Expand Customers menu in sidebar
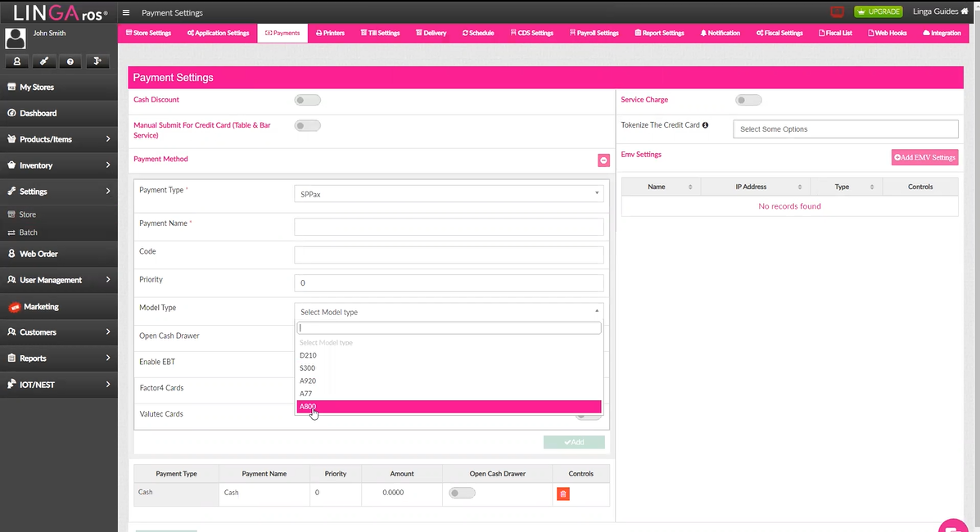The width and height of the screenshot is (980, 532). pyautogui.click(x=59, y=332)
